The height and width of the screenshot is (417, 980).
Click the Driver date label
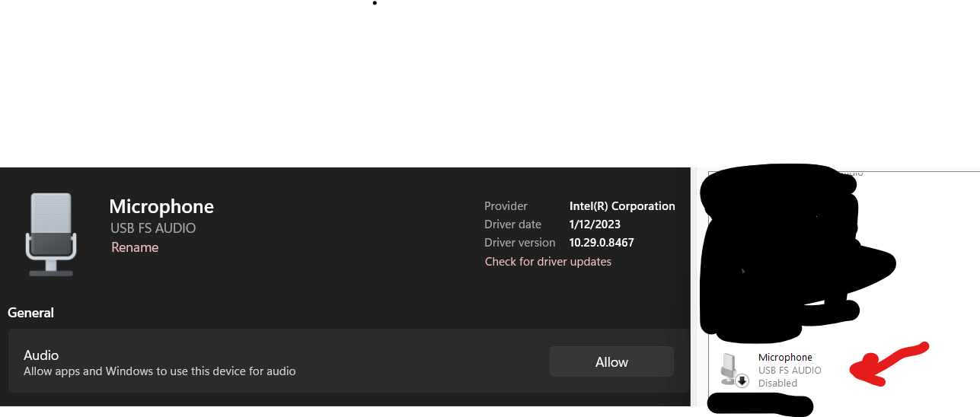[x=513, y=224]
